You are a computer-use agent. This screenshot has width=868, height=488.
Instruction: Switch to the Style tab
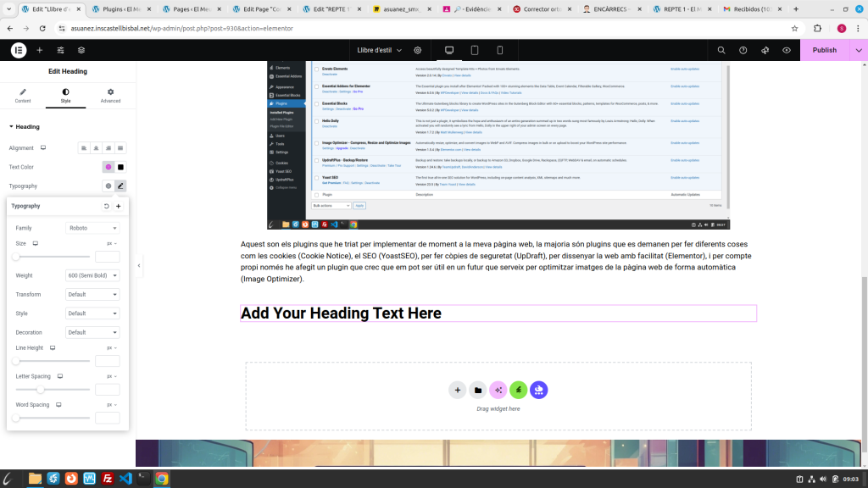[65, 96]
